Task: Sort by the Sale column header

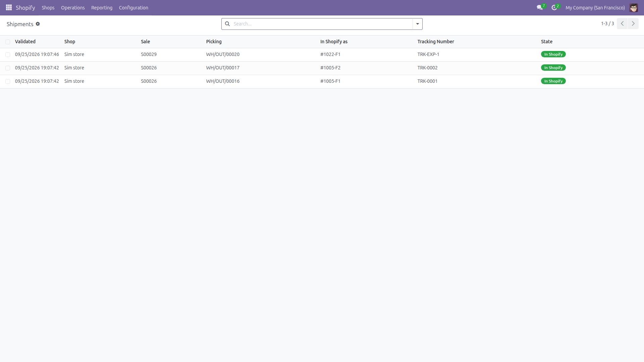Action: tap(145, 42)
